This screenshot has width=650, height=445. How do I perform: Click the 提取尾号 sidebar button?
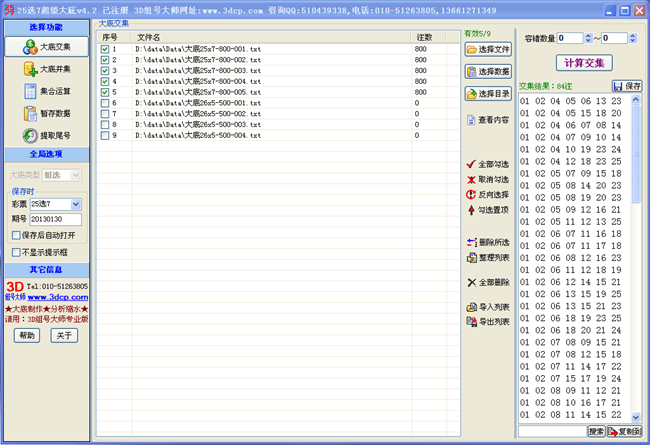[47, 136]
